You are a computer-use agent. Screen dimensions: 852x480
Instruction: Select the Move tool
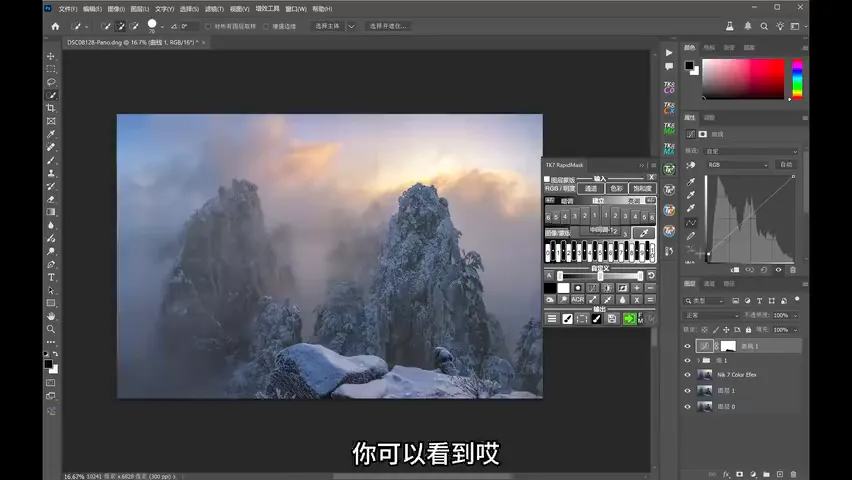(51, 56)
